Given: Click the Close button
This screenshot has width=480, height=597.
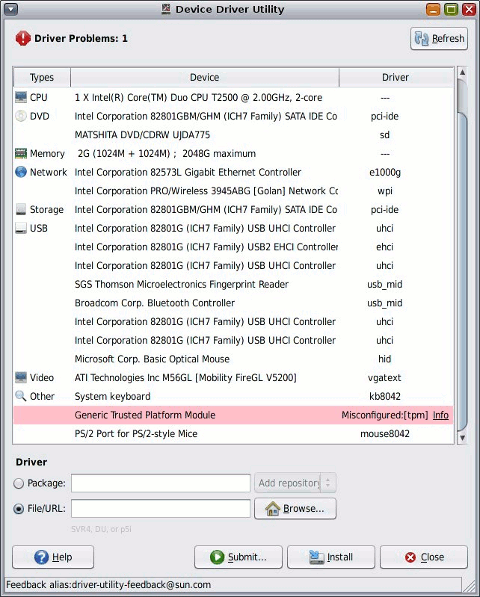Looking at the screenshot, I should (x=424, y=557).
